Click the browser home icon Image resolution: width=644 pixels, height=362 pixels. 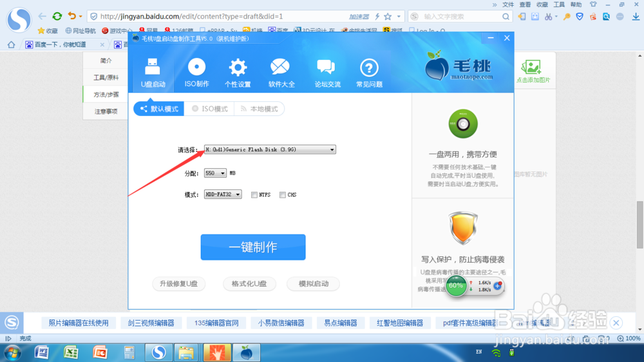[11, 44]
